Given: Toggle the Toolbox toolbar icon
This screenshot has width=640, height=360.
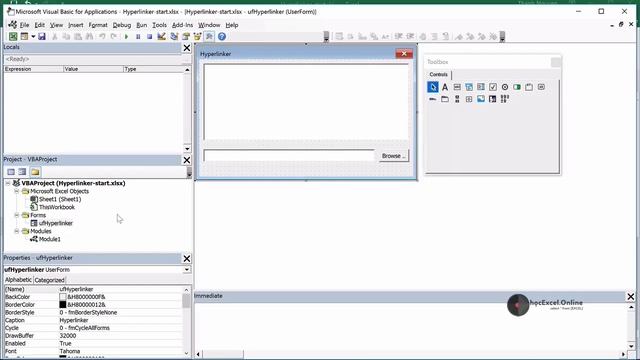Looking at the screenshot, I should (209, 37).
